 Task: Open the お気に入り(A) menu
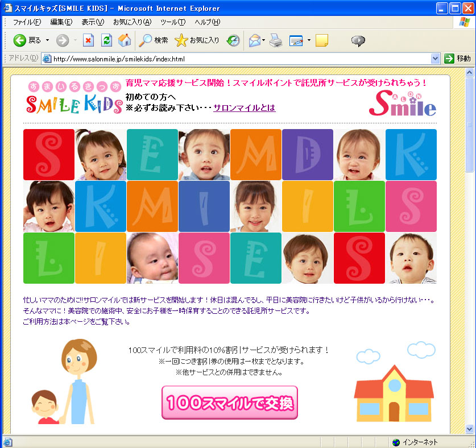133,22
